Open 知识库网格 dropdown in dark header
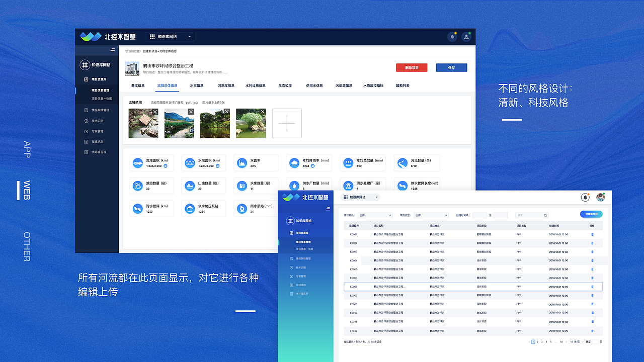Viewport: 644px width, 362px height. 171,37
